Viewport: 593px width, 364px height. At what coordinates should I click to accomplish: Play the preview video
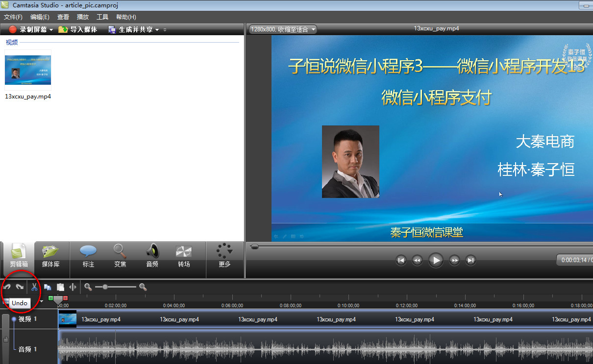436,260
